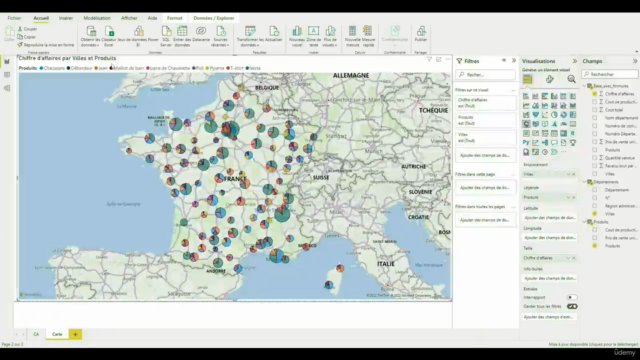
Task: Add a new report page
Action: (75, 334)
